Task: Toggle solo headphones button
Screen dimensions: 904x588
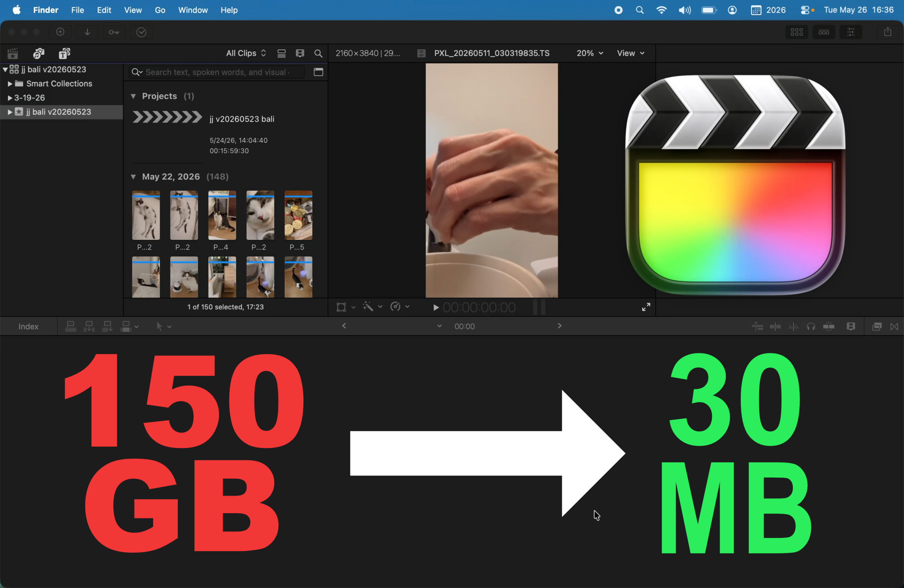Action: pyautogui.click(x=811, y=326)
